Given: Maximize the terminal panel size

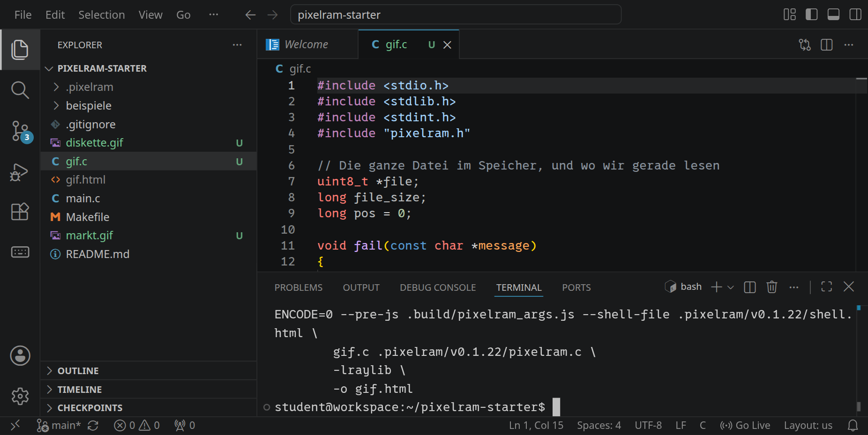Looking at the screenshot, I should (x=827, y=287).
